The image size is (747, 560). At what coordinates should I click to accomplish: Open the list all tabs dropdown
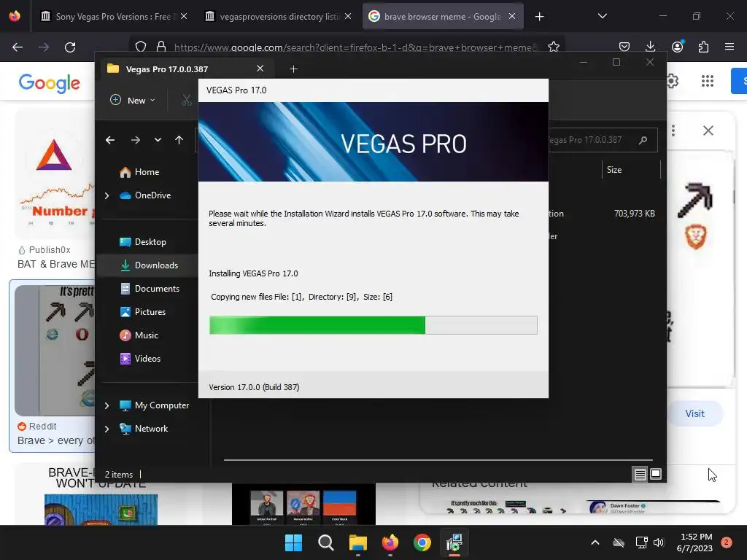(x=602, y=16)
